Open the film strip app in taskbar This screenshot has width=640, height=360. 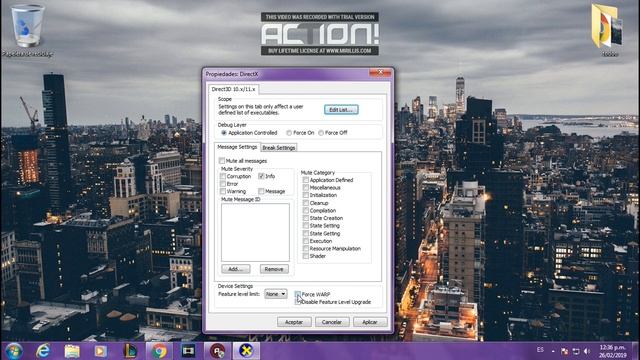[x=188, y=351]
